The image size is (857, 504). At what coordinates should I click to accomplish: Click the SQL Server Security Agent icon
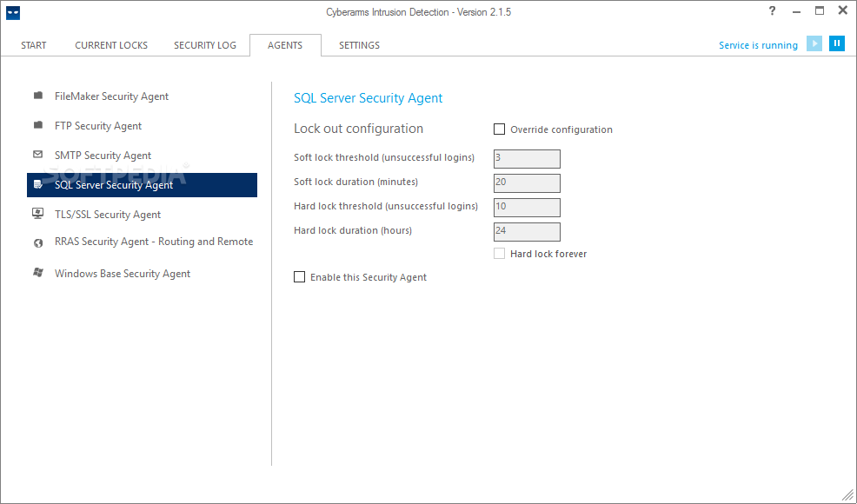pos(37,184)
